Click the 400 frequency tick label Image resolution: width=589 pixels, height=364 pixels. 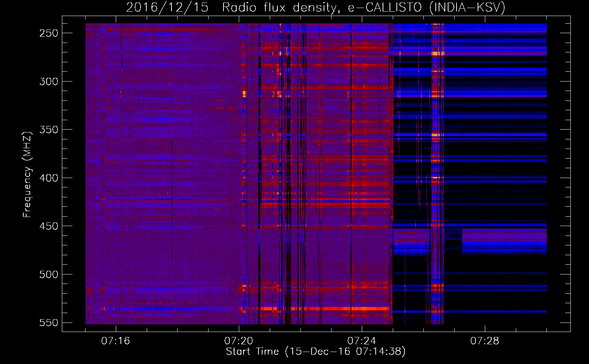coord(49,178)
